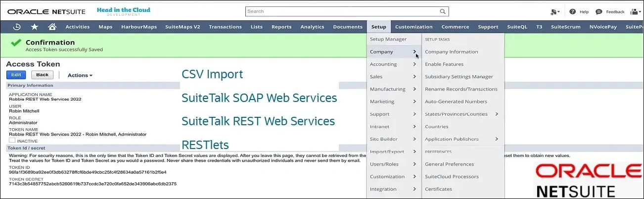Open the Help question mark icon
The width and height of the screenshot is (644, 199).
(572, 11)
